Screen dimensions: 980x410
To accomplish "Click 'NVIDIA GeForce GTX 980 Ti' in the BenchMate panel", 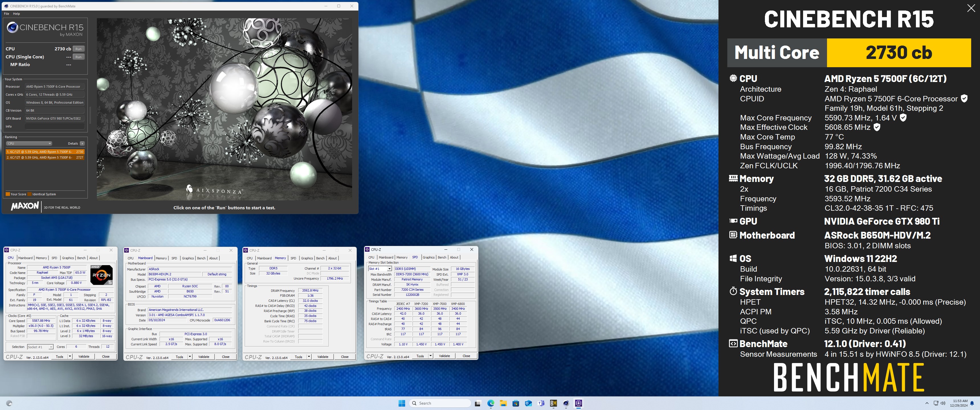I will click(881, 221).
